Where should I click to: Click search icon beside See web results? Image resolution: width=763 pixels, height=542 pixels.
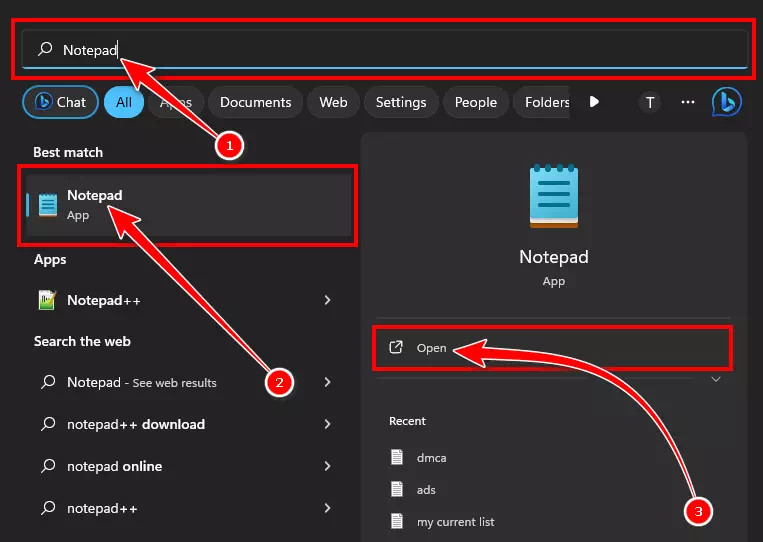(48, 382)
